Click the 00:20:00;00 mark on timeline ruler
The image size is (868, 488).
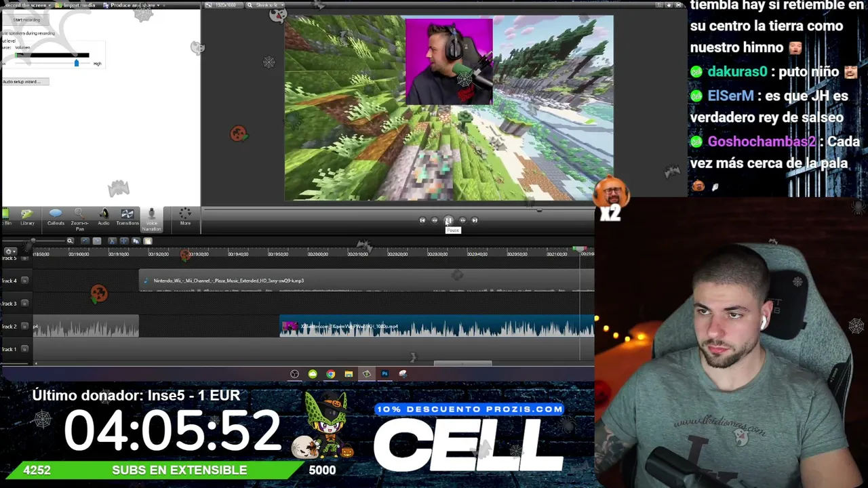coord(317,254)
